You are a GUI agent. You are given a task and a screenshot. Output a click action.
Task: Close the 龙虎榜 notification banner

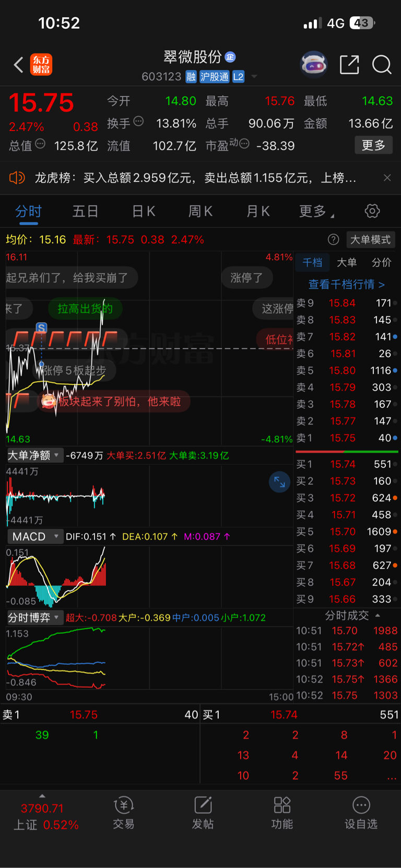click(387, 178)
